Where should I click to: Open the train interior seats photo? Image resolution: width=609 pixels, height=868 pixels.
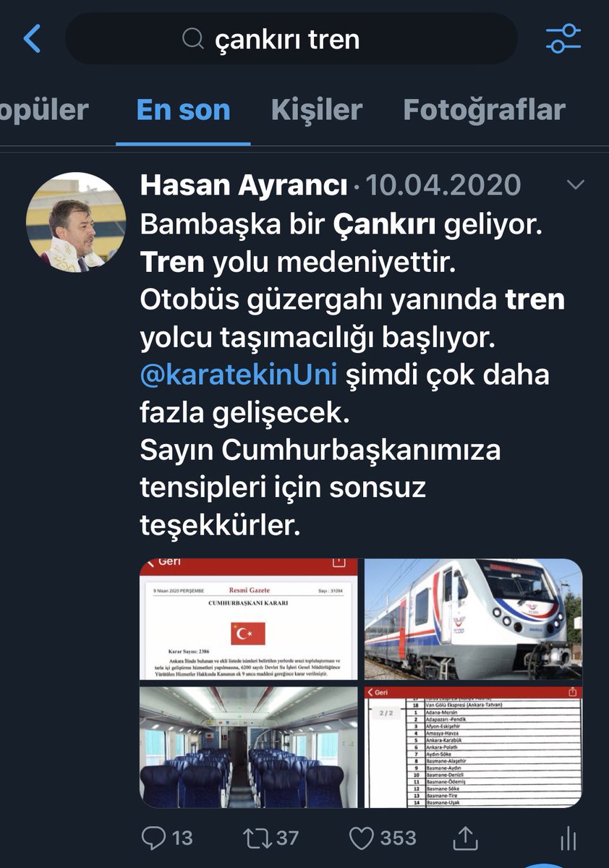click(x=249, y=747)
